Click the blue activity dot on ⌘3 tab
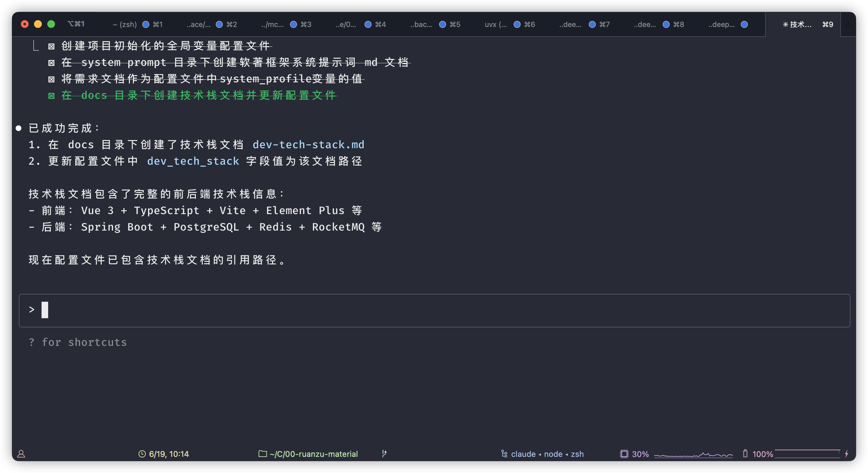The width and height of the screenshot is (868, 473). click(x=294, y=24)
